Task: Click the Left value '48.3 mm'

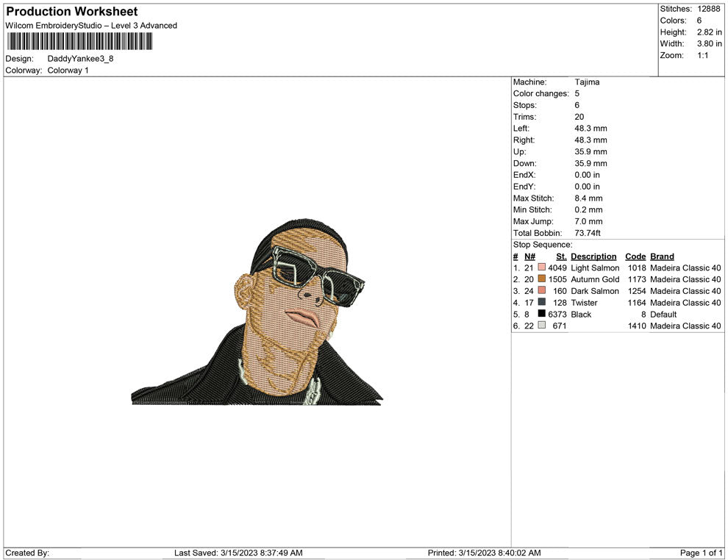Action: [590, 129]
